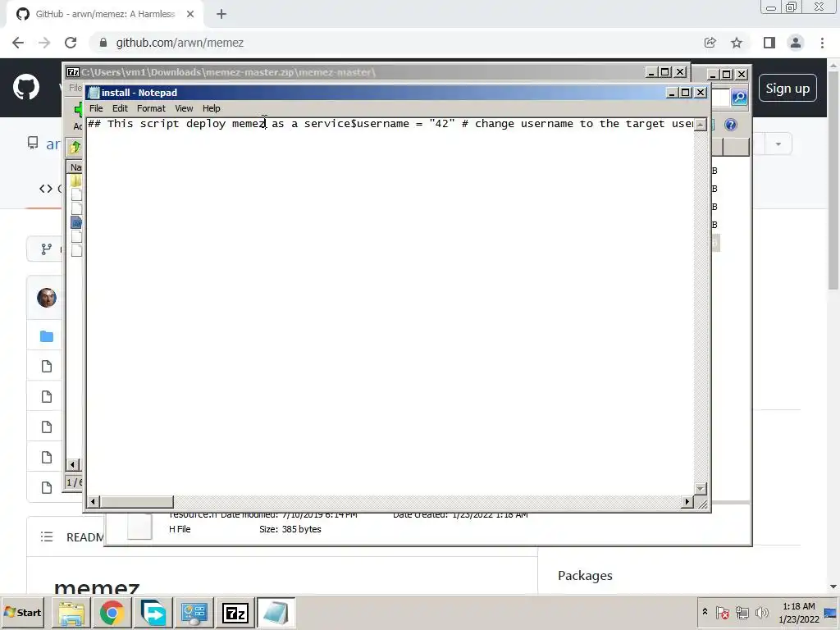840x630 pixels.
Task: Click the Name column header in 7-Zip
Action: [x=75, y=167]
